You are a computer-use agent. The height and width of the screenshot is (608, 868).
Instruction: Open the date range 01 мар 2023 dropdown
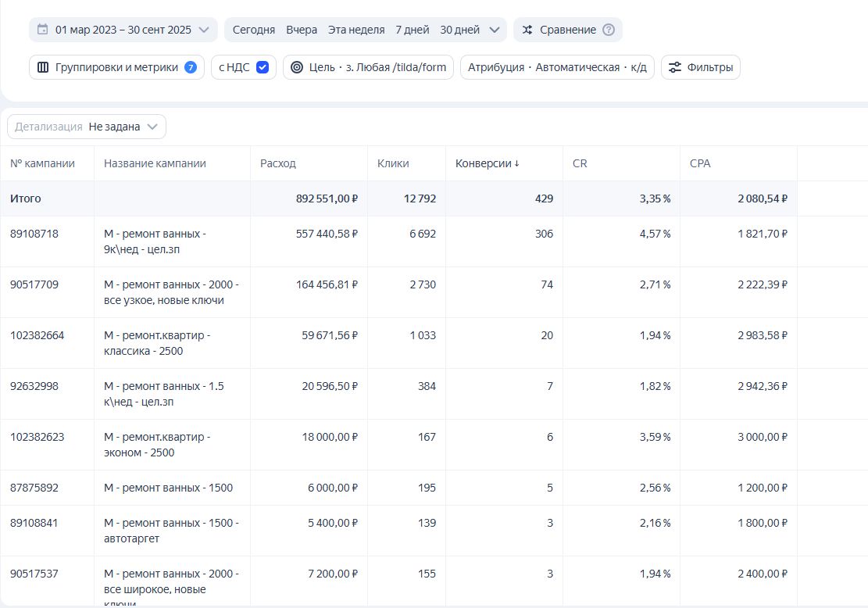point(123,30)
